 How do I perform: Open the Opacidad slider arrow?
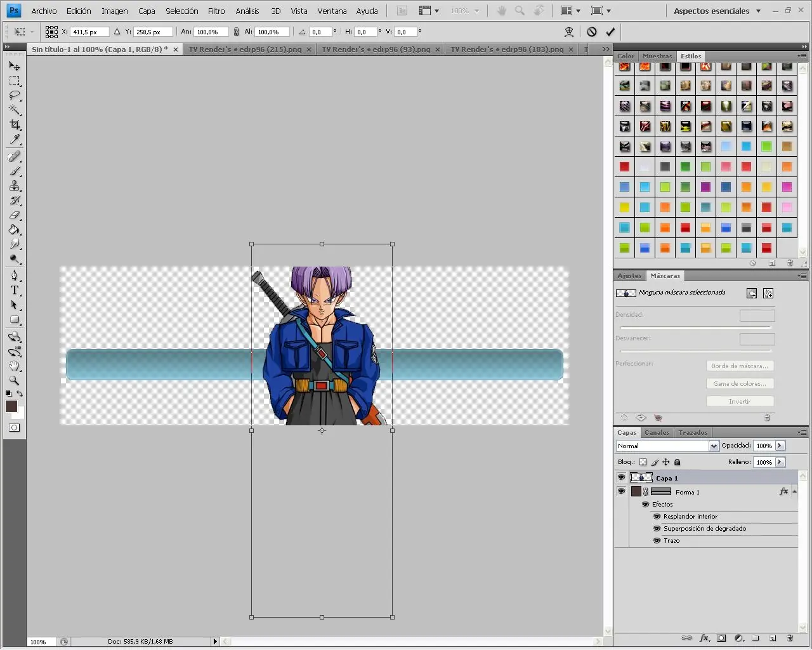(780, 446)
